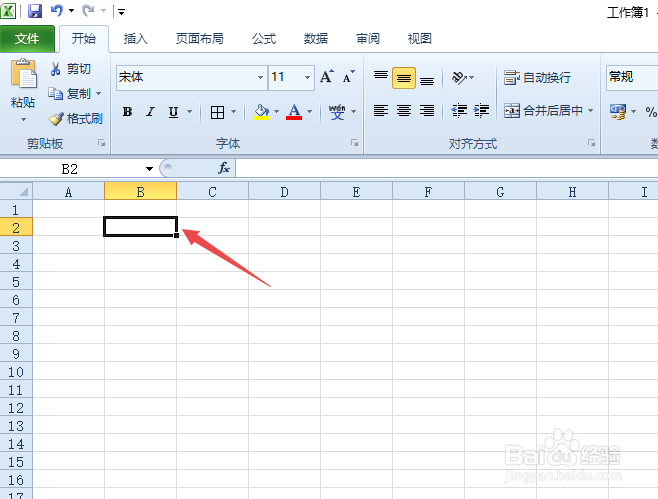Apply yellow fill color bucket
Image resolution: width=658 pixels, height=499 pixels.
[x=261, y=112]
